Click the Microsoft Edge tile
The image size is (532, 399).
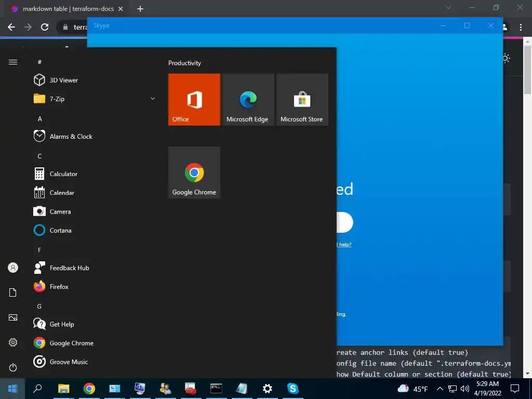click(x=248, y=99)
